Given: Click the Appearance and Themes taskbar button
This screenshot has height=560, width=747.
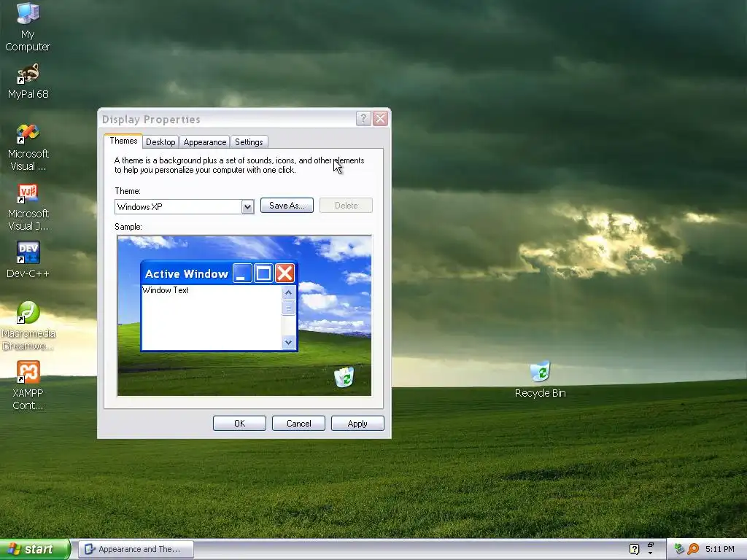Looking at the screenshot, I should (136, 549).
